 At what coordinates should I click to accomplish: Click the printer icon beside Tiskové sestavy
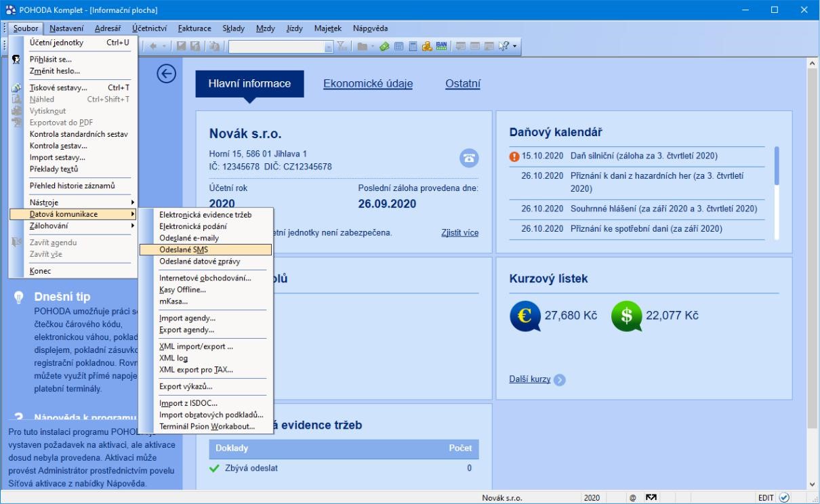point(16,87)
